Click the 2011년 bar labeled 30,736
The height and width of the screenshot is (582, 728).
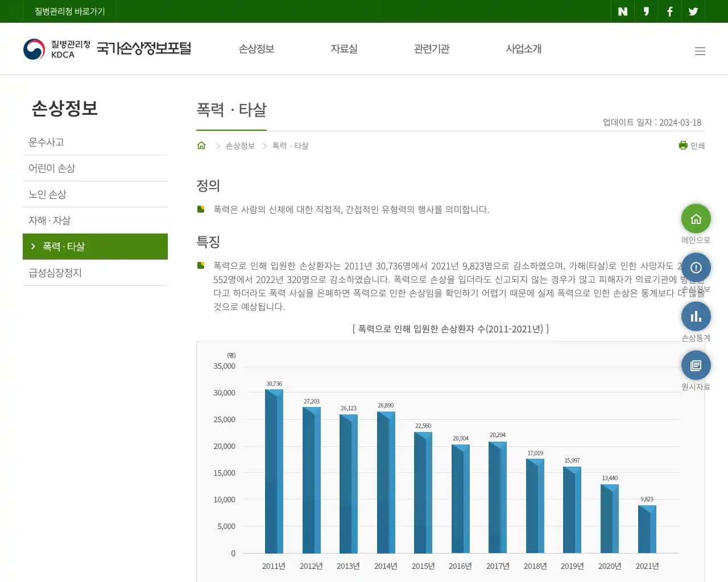pyautogui.click(x=274, y=471)
